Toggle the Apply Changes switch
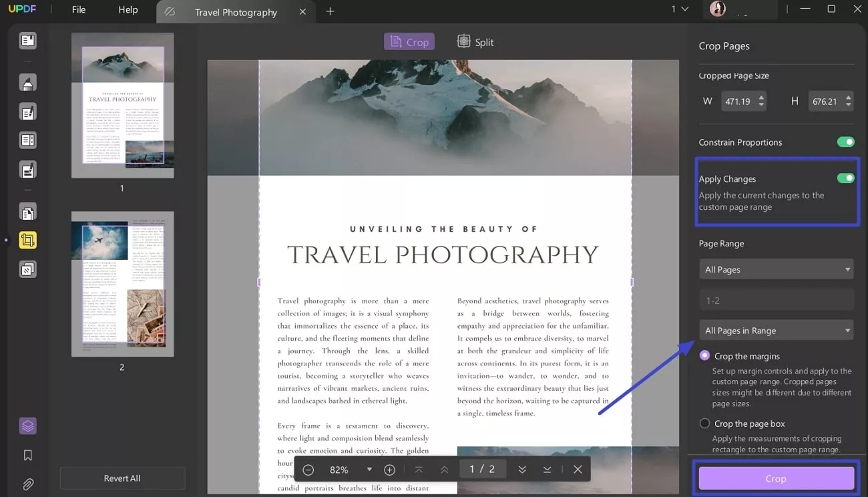 tap(845, 178)
